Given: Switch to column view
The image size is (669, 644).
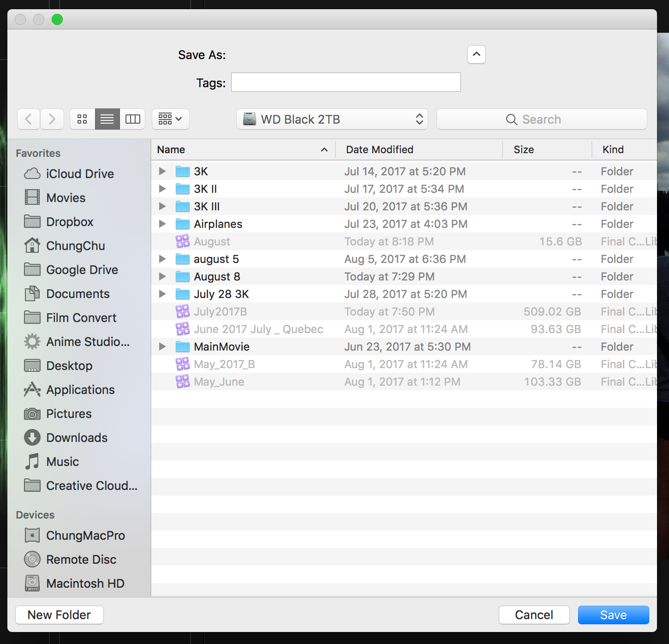Looking at the screenshot, I should click(x=133, y=119).
